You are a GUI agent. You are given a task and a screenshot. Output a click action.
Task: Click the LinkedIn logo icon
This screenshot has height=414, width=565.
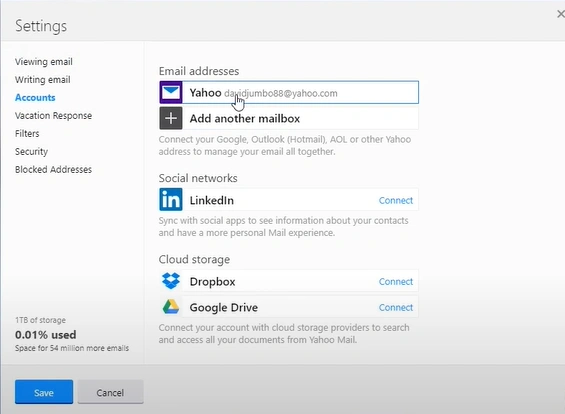[171, 199]
